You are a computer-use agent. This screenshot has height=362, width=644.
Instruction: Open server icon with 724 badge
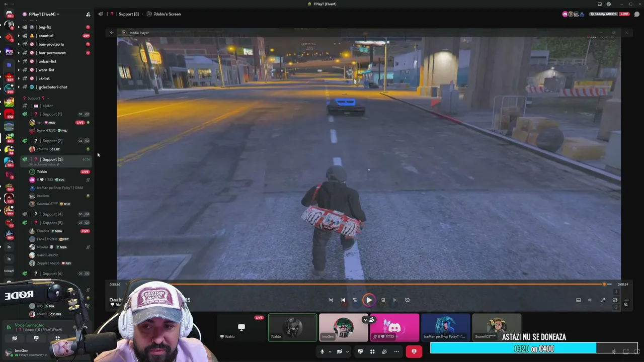[9, 114]
